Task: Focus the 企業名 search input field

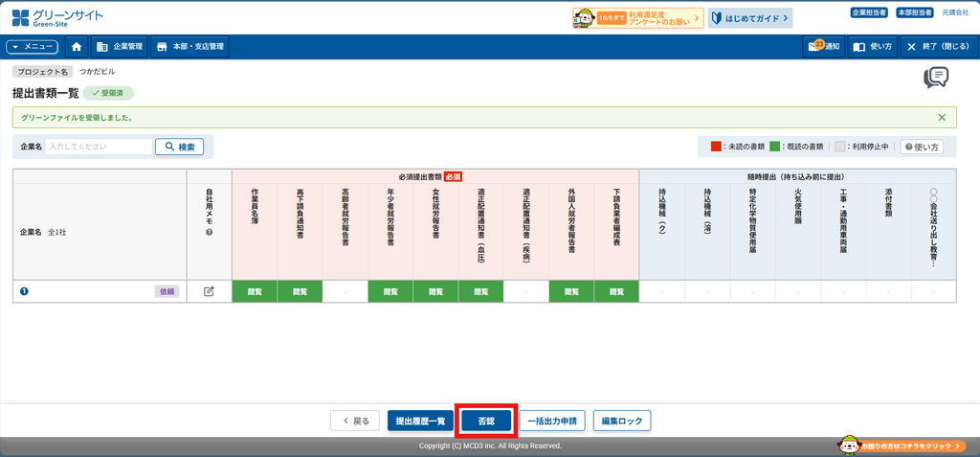Action: point(99,147)
